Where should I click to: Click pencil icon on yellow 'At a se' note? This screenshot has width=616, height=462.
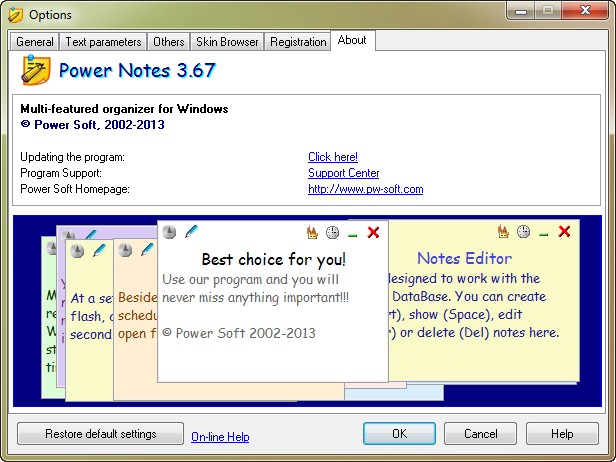(99, 250)
